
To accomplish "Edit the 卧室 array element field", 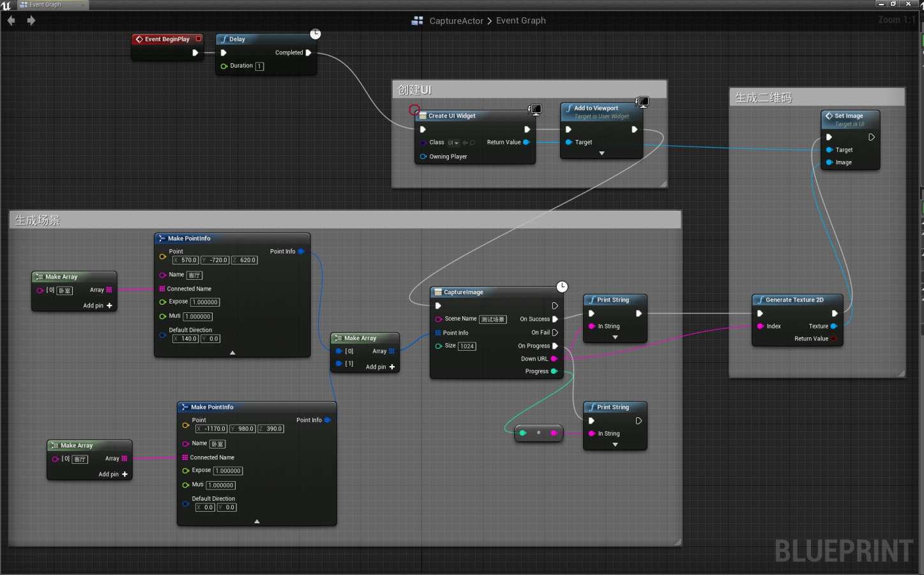I will [x=65, y=291].
